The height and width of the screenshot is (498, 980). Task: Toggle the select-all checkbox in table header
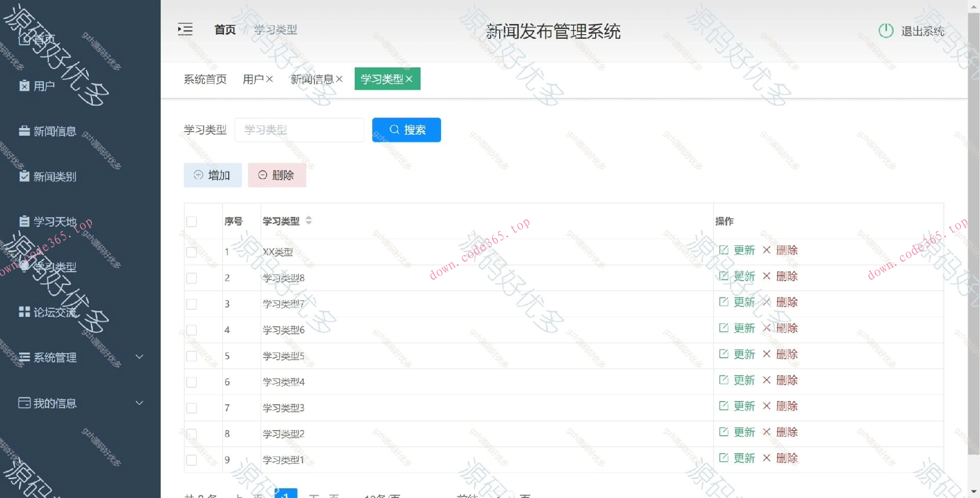click(191, 221)
